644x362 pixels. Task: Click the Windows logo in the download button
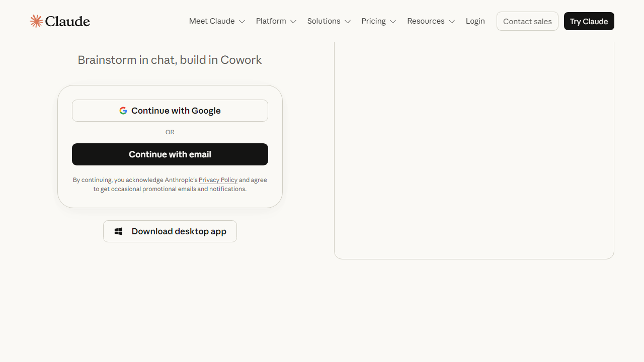[x=119, y=231]
